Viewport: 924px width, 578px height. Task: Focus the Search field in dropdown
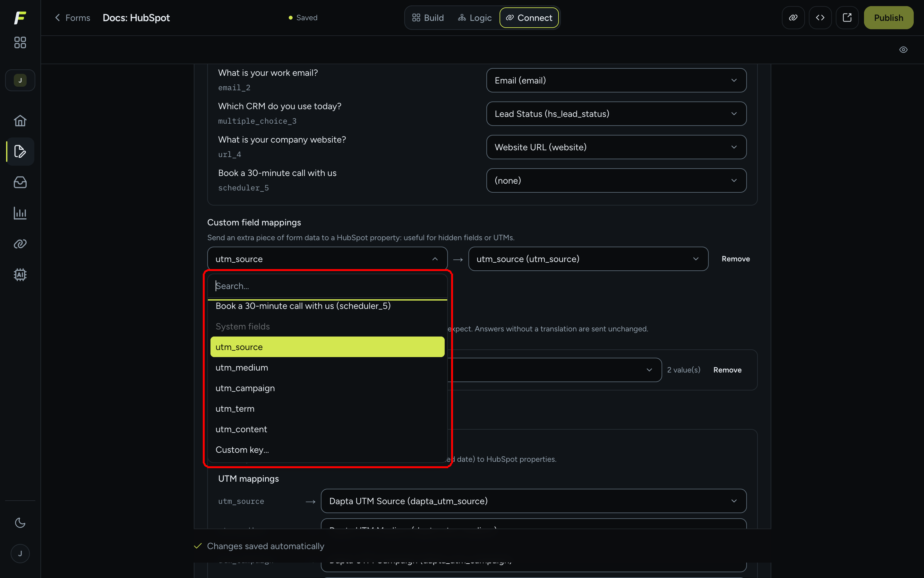(327, 286)
